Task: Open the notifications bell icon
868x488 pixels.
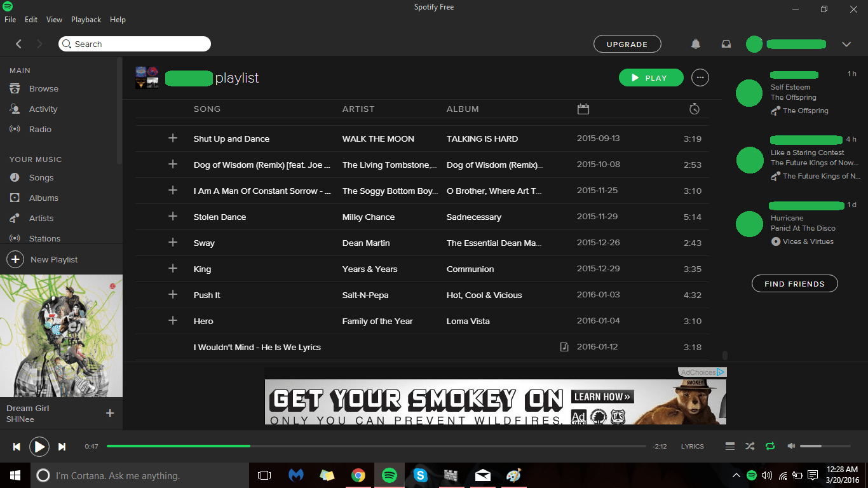Action: pyautogui.click(x=696, y=44)
